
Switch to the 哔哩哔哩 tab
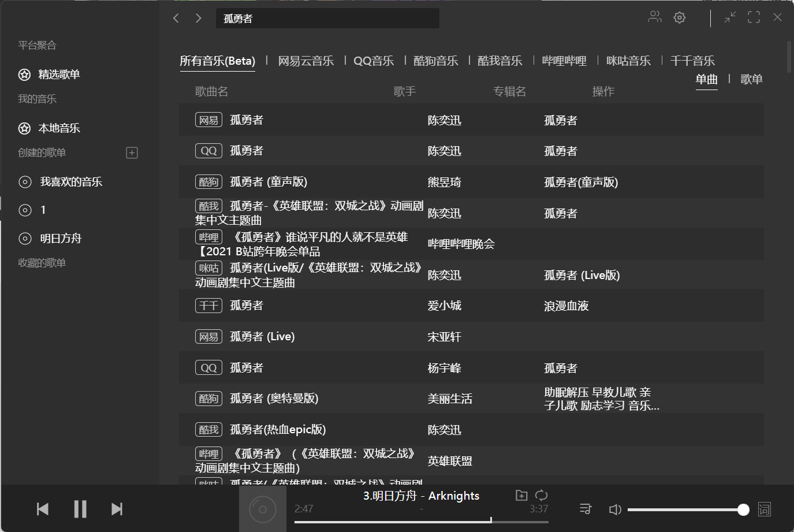[564, 61]
